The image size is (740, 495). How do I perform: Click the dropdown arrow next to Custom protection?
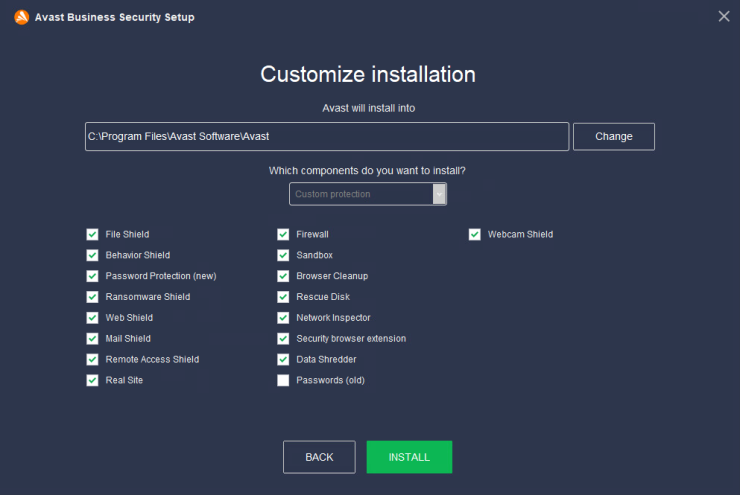pyautogui.click(x=439, y=194)
